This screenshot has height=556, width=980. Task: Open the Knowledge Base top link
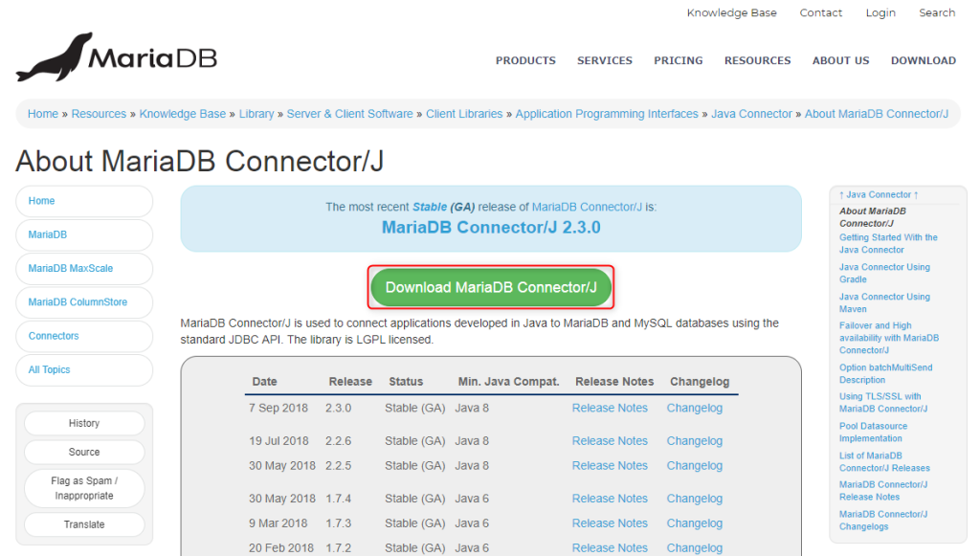731,12
